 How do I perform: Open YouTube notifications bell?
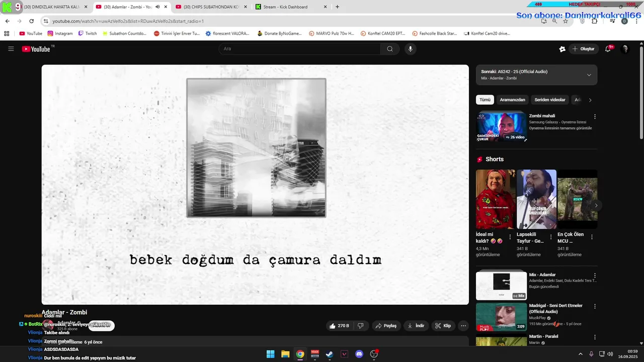tap(608, 49)
